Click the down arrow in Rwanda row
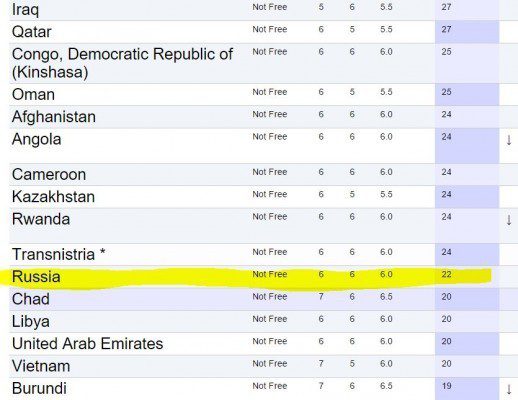 509,220
